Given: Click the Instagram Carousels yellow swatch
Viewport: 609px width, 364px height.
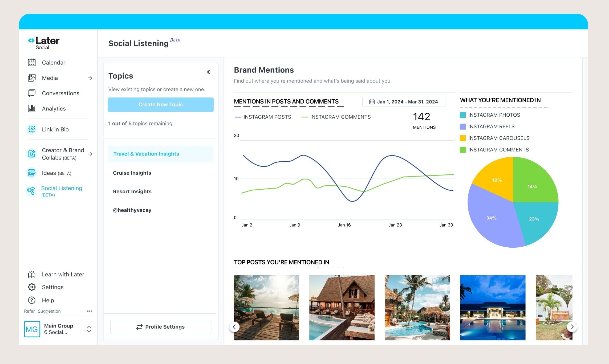Looking at the screenshot, I should [463, 138].
